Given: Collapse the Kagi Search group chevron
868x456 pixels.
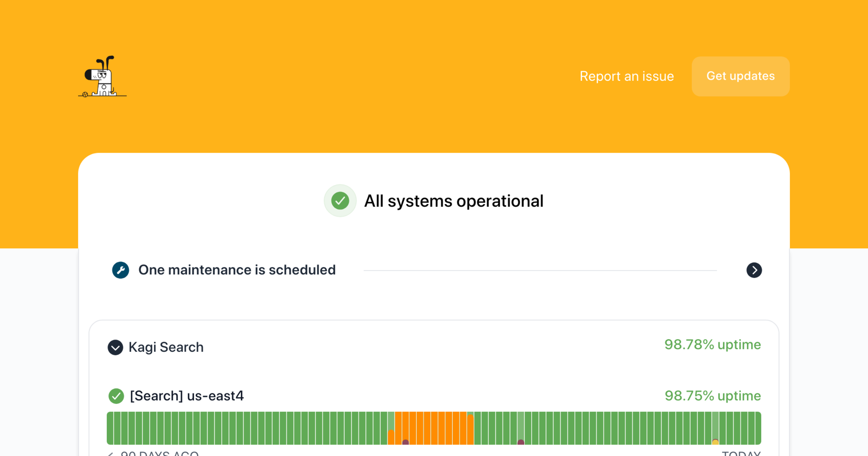Looking at the screenshot, I should tap(115, 347).
